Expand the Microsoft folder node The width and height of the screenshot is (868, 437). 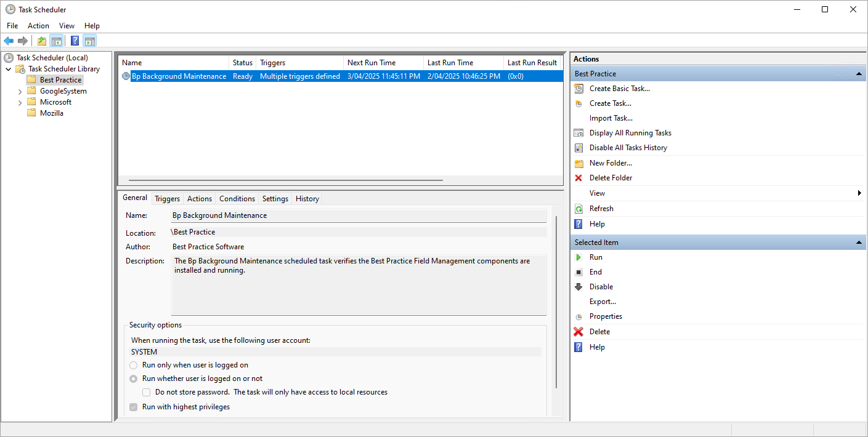point(20,102)
